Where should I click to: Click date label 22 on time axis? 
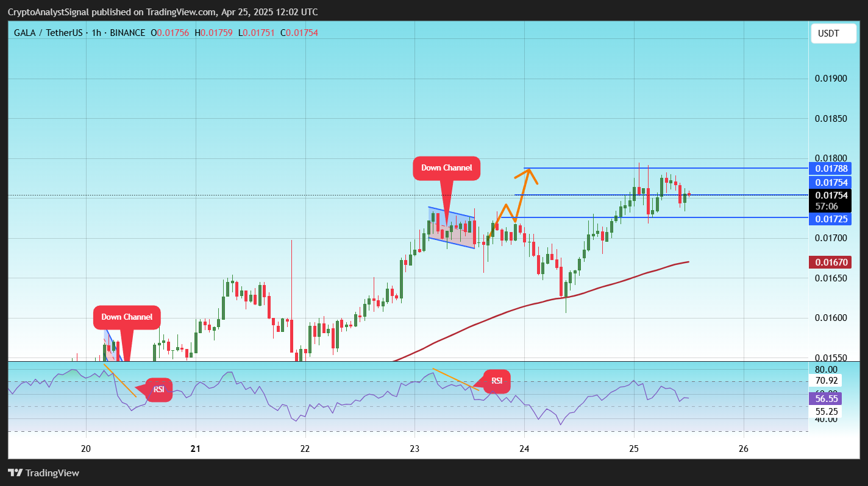[x=305, y=449]
